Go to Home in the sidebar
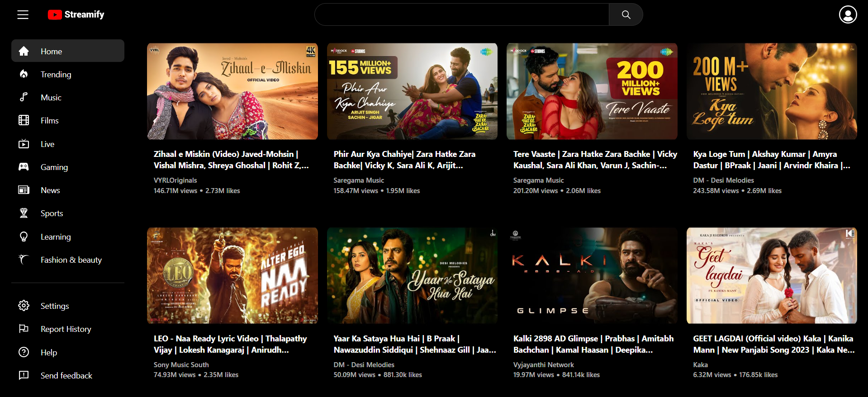Viewport: 868px width, 397px height. (68, 51)
